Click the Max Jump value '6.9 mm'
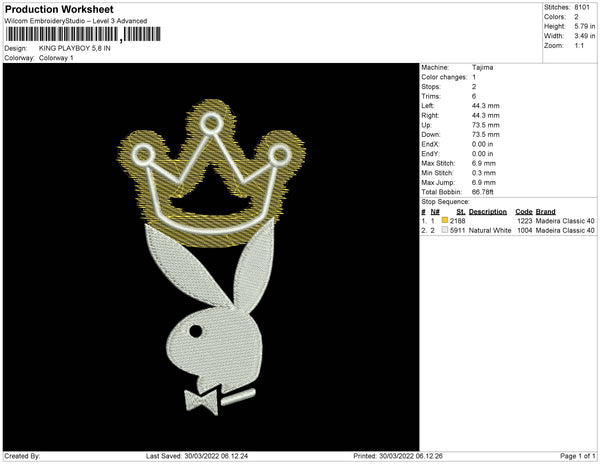Image resolution: width=600 pixels, height=464 pixels. click(x=484, y=182)
